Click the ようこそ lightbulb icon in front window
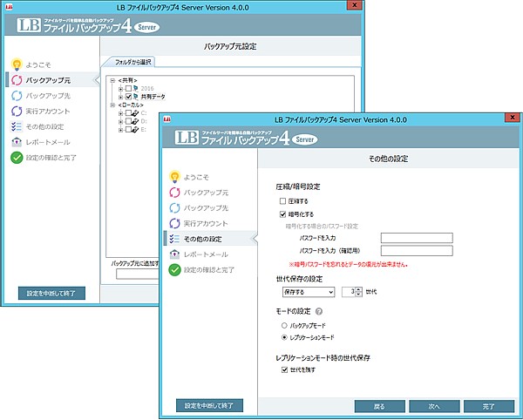The width and height of the screenshot is (523, 420). pos(174,176)
